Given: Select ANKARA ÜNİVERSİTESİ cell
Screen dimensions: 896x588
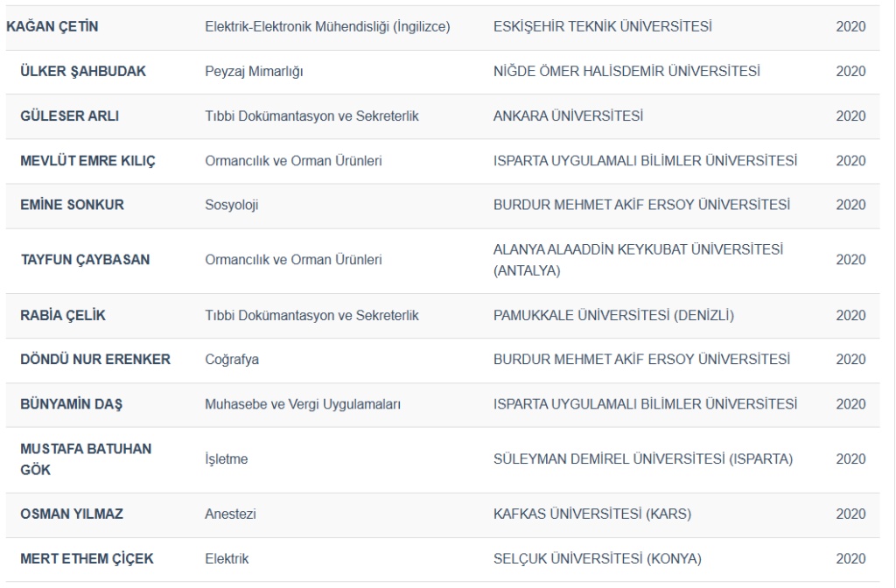Looking at the screenshot, I should click(567, 116).
